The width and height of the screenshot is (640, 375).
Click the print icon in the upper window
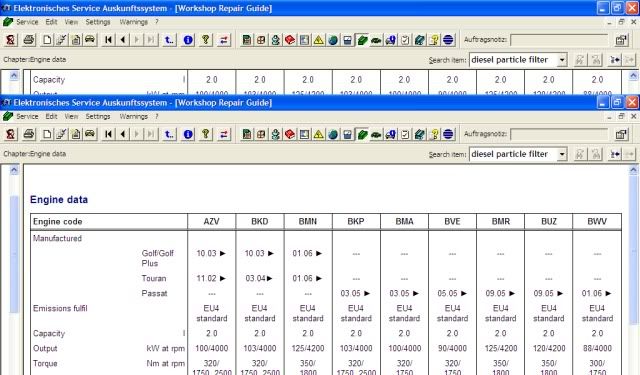29,40
